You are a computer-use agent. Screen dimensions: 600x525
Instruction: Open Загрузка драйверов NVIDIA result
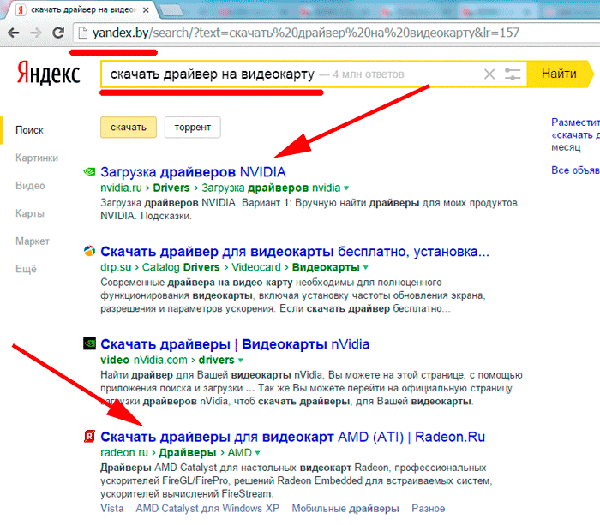point(193,172)
